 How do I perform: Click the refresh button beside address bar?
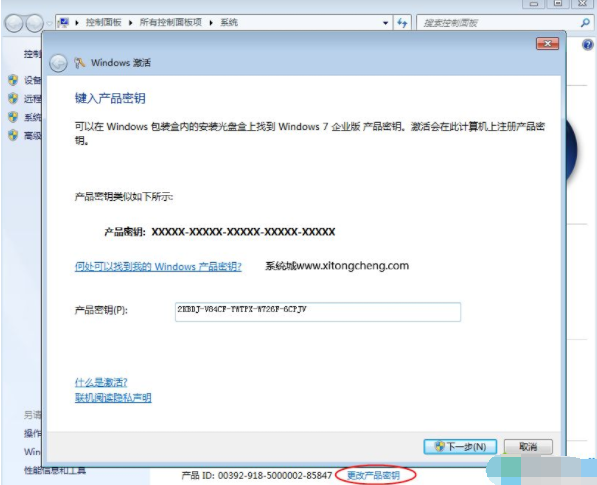click(x=402, y=23)
